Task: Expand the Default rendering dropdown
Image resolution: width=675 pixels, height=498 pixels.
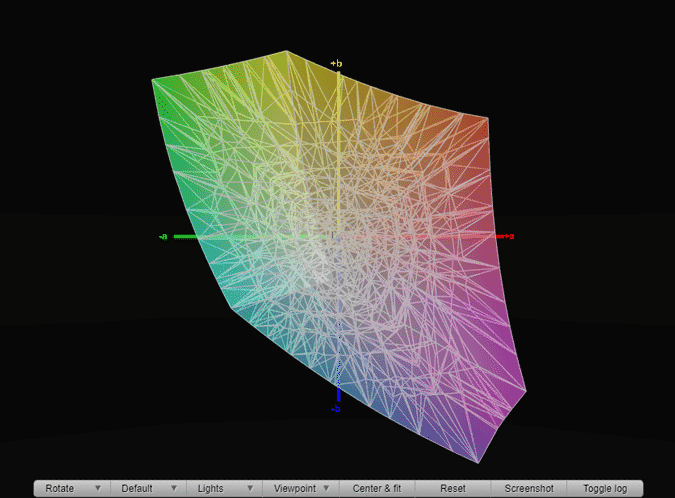Action: (x=147, y=488)
